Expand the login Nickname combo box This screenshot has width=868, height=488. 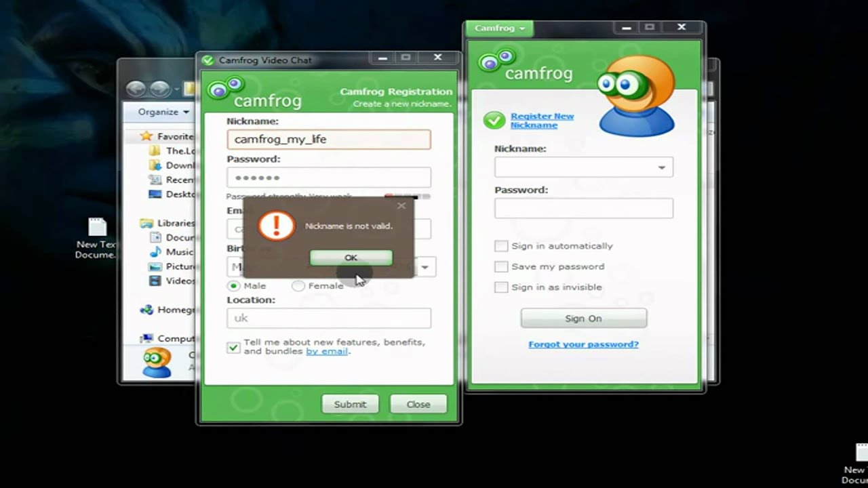[661, 167]
